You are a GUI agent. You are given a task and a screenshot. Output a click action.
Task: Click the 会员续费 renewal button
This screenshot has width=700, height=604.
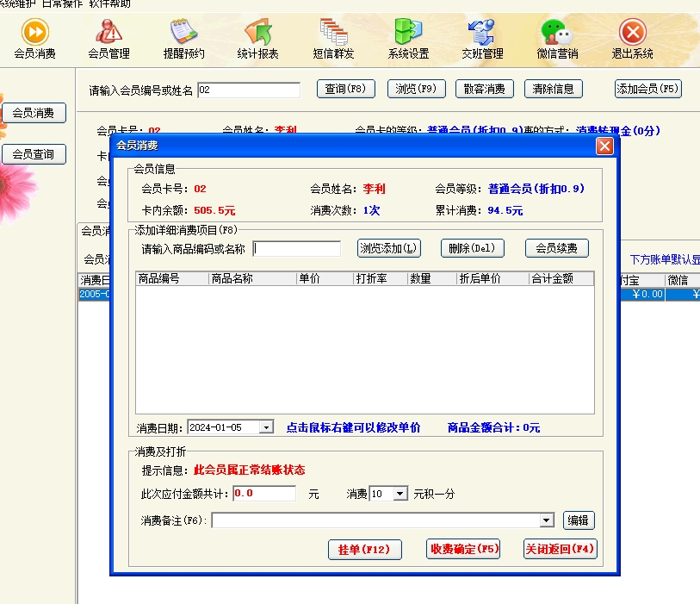click(x=556, y=248)
